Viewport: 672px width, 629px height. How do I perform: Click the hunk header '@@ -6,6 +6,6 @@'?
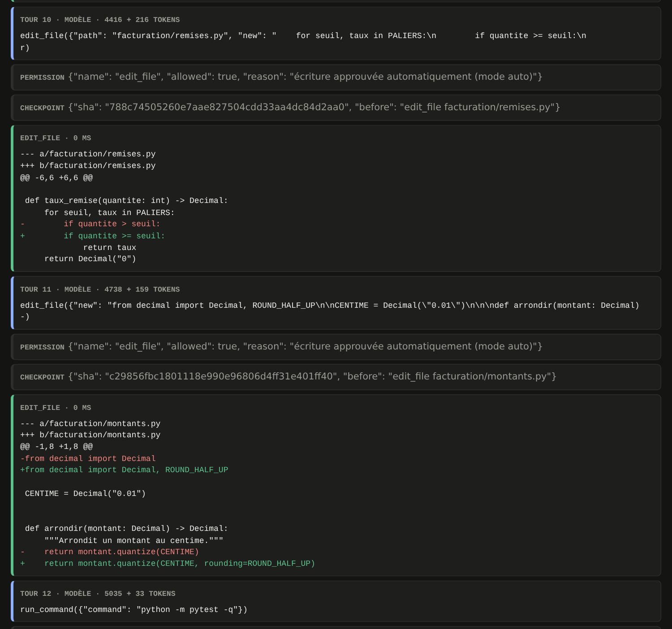[56, 178]
